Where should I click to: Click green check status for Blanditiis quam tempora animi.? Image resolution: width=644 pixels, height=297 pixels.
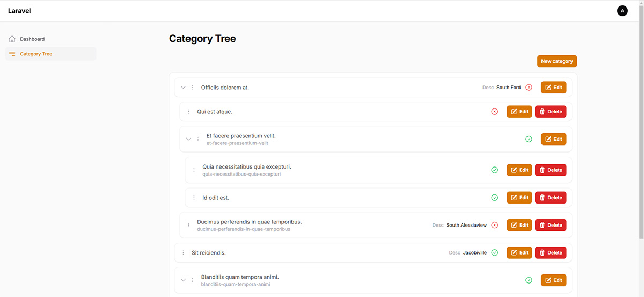[529, 280]
